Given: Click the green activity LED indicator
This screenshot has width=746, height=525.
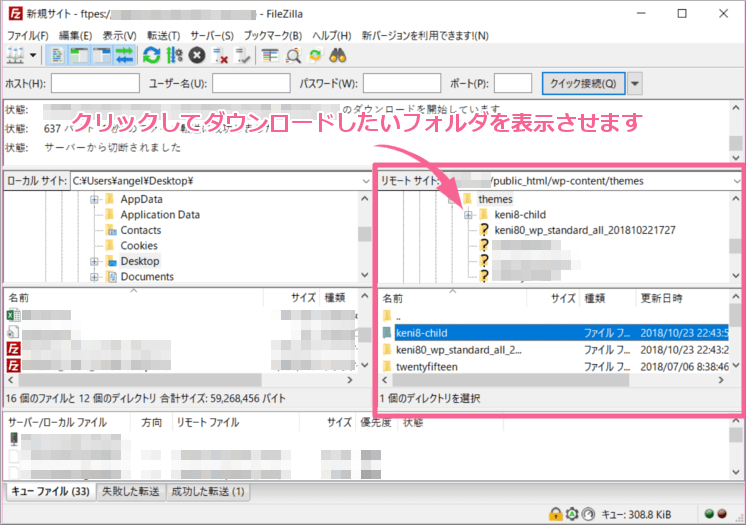Looking at the screenshot, I should click(x=709, y=514).
